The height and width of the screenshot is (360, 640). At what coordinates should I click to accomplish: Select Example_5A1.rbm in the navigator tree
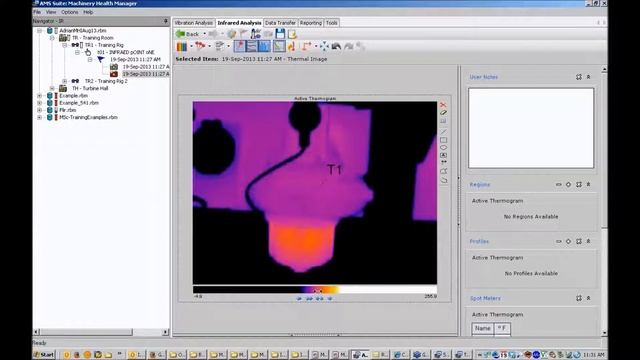pos(79,103)
